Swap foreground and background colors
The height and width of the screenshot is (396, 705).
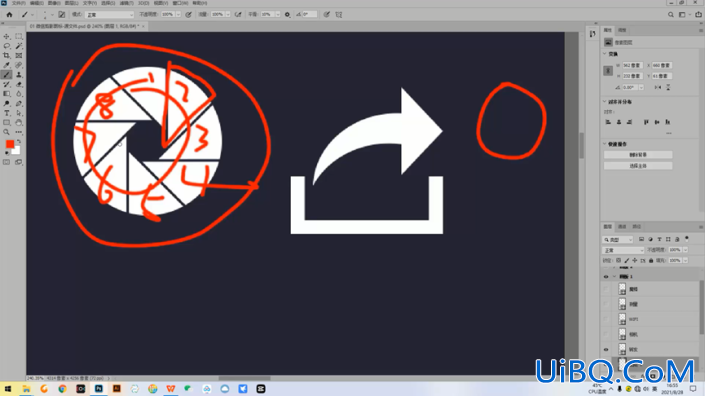point(19,142)
